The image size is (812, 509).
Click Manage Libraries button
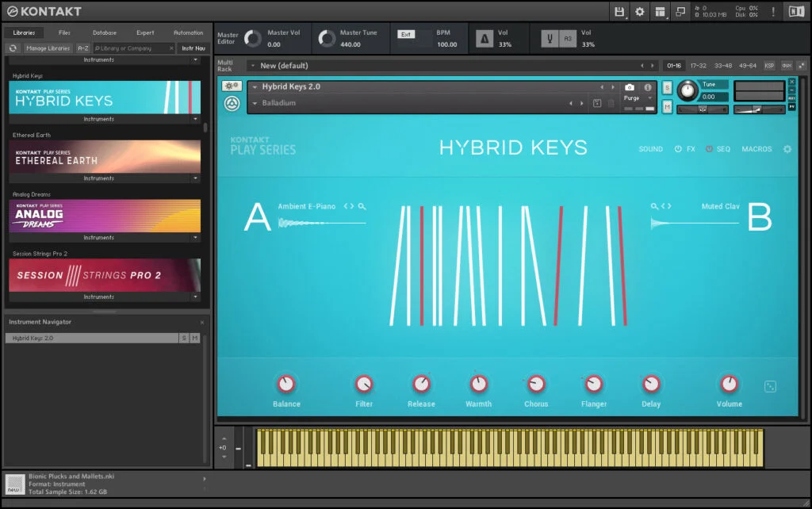(x=48, y=48)
